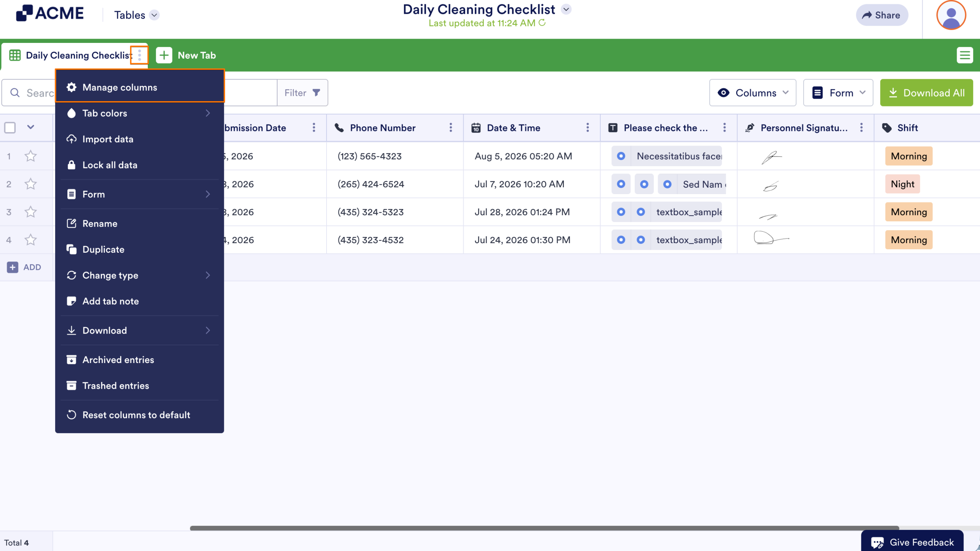Click the search magnifier icon
980x551 pixels.
coord(15,93)
